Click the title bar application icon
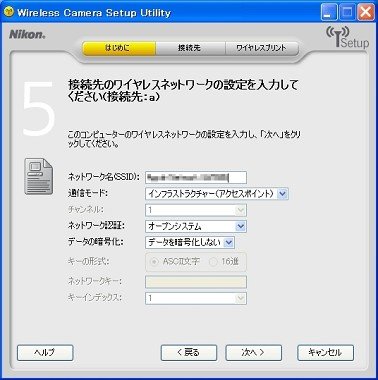Image resolution: width=378 pixels, height=380 pixels. 9,12
